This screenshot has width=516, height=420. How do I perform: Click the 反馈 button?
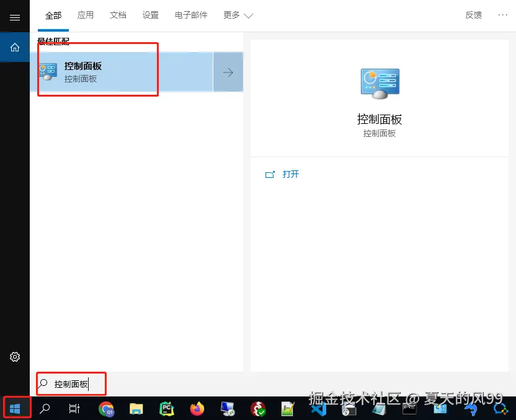coord(474,15)
